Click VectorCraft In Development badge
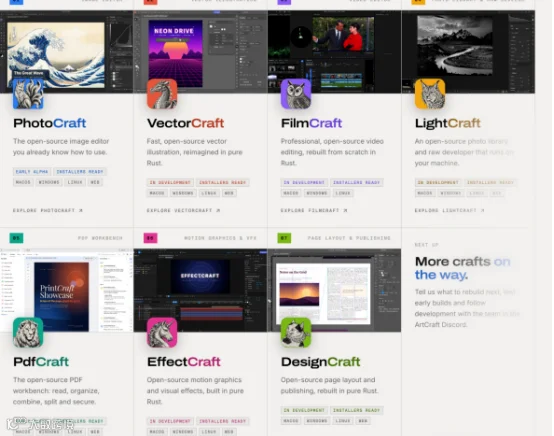The image size is (554, 436). (170, 182)
